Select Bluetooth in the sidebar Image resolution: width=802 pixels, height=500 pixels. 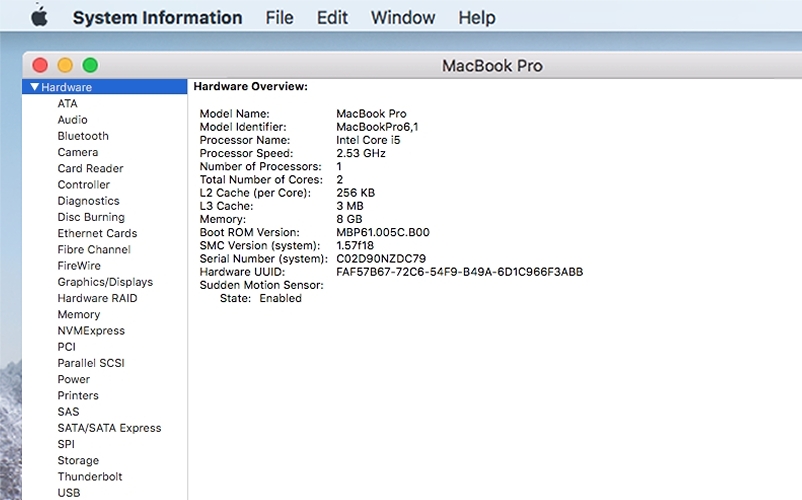coord(83,136)
